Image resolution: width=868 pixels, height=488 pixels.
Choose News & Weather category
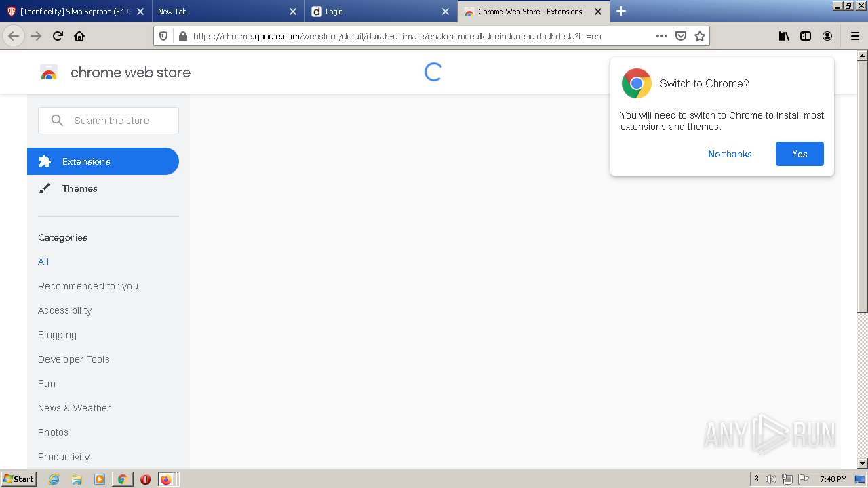pos(74,408)
